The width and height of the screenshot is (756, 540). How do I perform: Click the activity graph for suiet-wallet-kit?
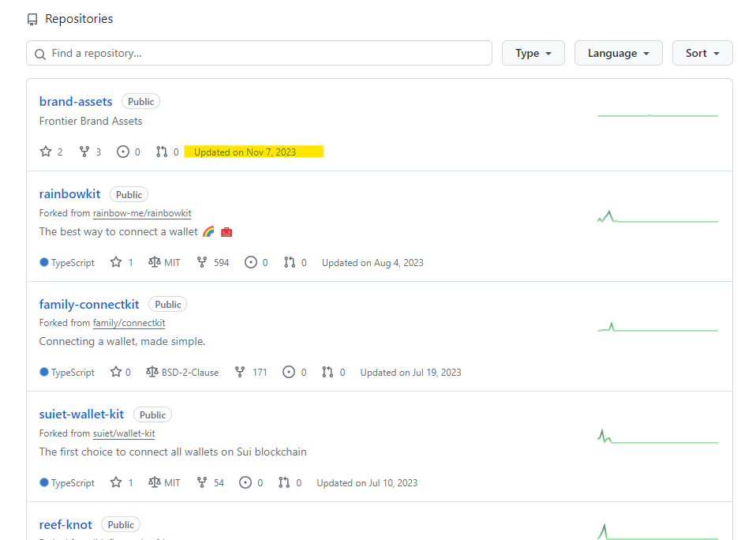click(x=657, y=437)
